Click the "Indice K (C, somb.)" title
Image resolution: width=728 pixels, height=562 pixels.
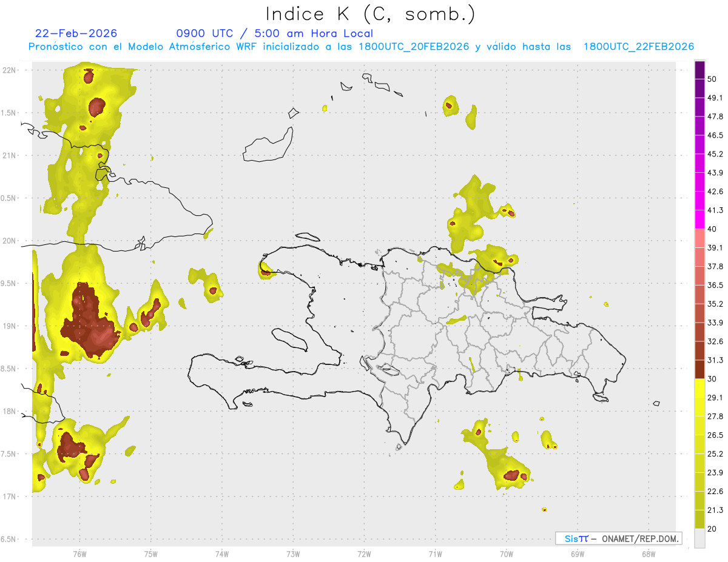click(x=371, y=14)
